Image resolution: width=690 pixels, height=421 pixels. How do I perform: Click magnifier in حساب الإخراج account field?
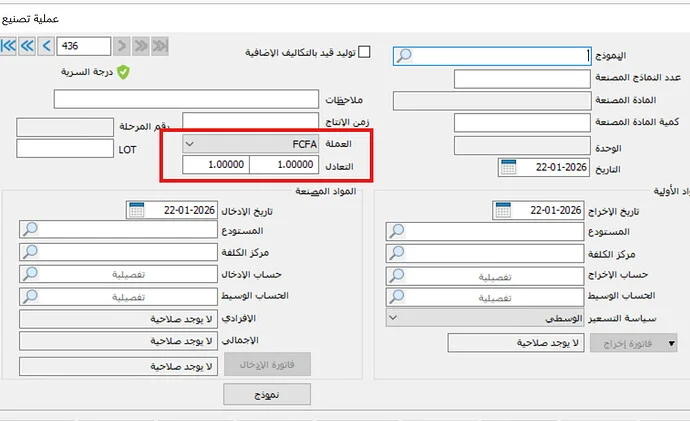[x=397, y=275]
